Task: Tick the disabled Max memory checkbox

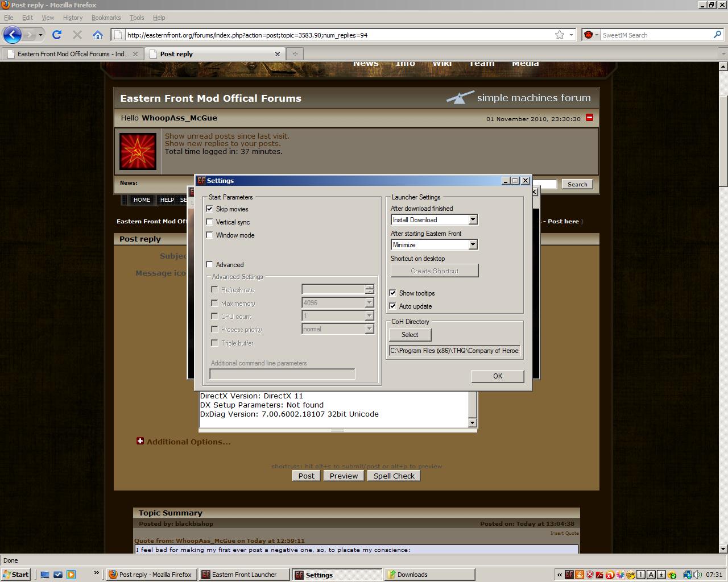Action: 214,303
